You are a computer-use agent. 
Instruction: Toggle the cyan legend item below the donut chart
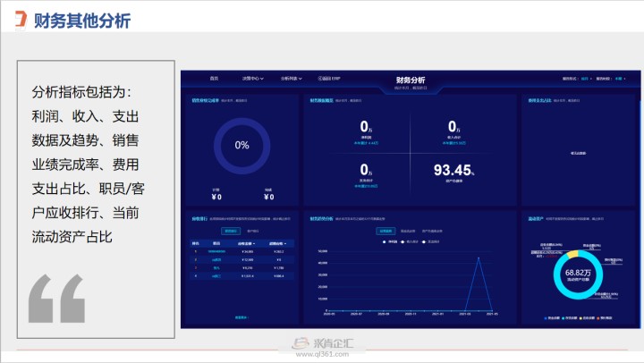569,317
